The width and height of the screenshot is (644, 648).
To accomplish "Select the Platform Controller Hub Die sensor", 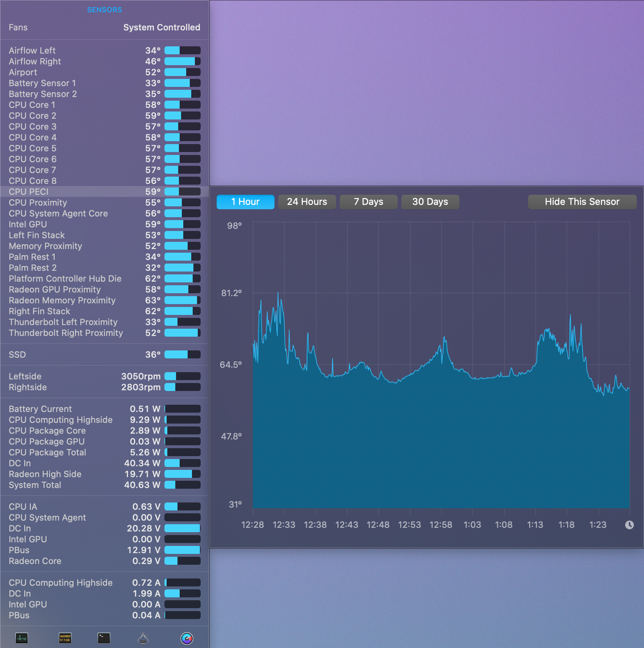I will tap(105, 278).
